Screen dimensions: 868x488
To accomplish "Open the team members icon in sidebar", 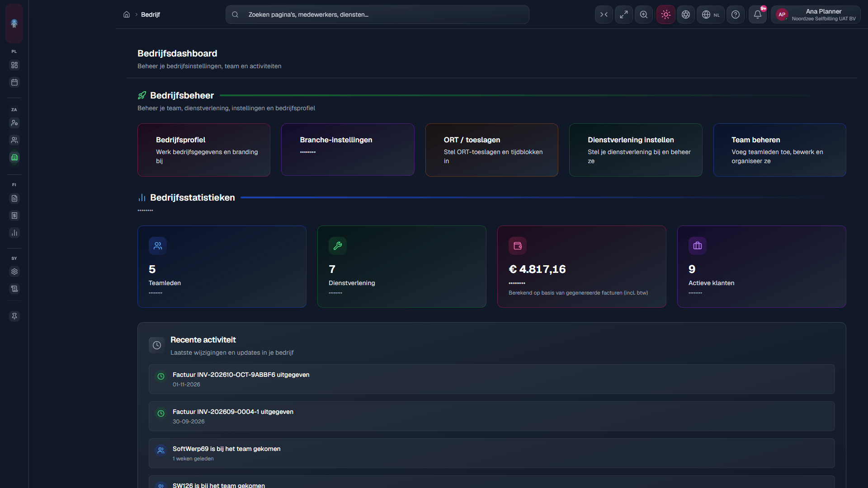I will click(x=14, y=140).
